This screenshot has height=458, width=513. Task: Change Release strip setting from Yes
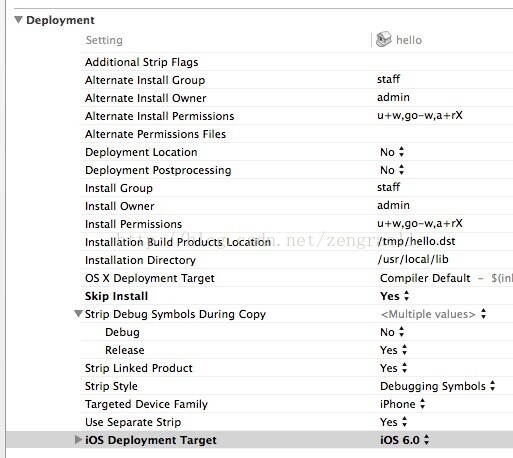coord(394,350)
